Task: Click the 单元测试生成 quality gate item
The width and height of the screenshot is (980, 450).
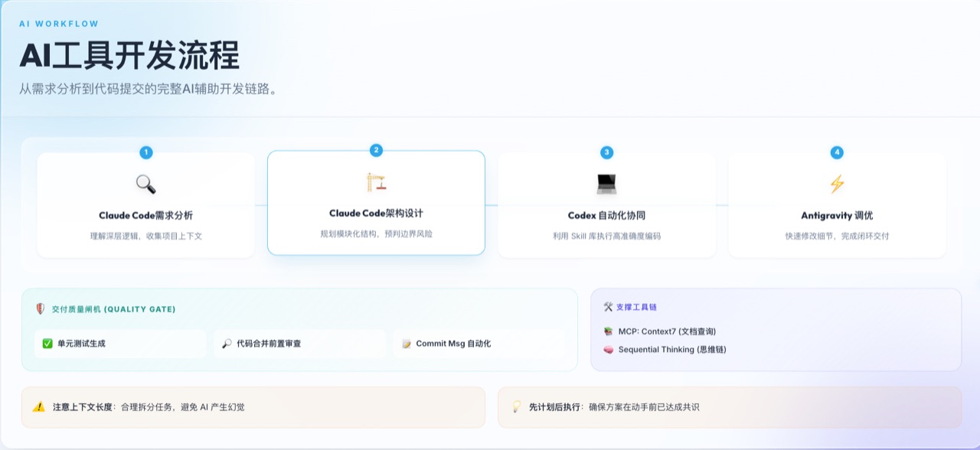Action: click(x=120, y=344)
